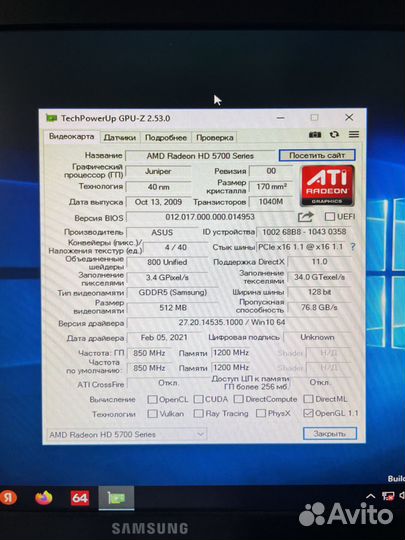Click the 512 MB memory size value
The height and width of the screenshot is (540, 405).
[173, 308]
